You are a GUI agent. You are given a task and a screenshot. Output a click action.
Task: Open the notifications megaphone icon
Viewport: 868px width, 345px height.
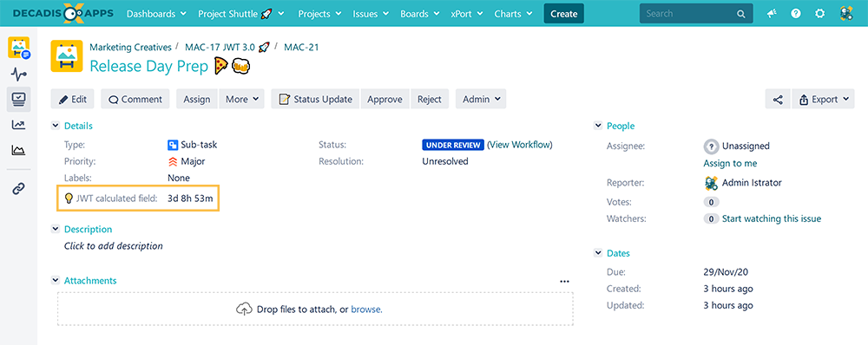(x=773, y=14)
